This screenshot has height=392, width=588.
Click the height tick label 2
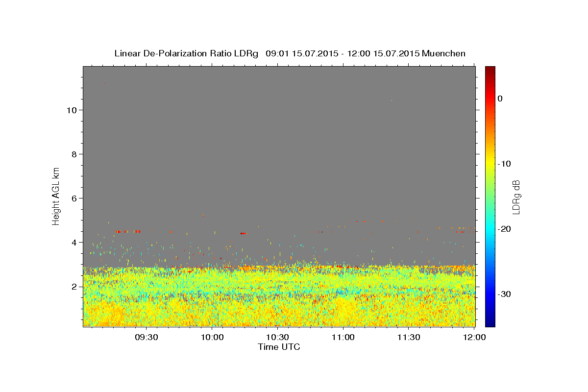(74, 286)
